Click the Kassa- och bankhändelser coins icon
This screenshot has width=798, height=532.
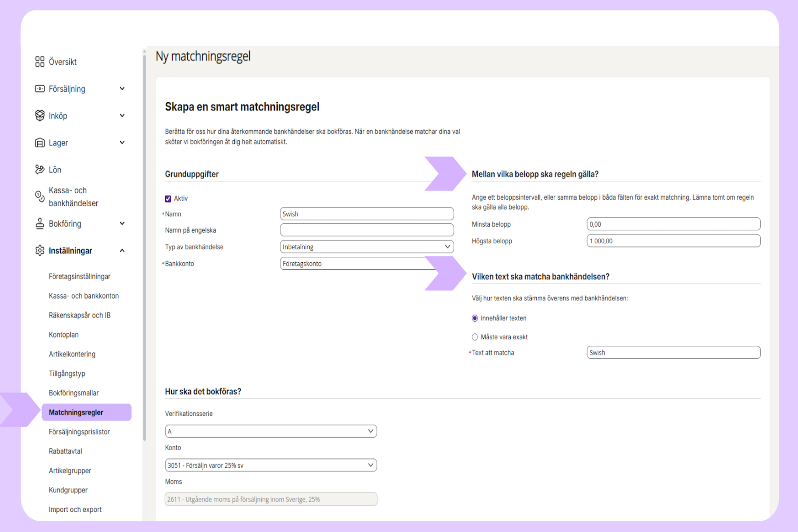40,196
